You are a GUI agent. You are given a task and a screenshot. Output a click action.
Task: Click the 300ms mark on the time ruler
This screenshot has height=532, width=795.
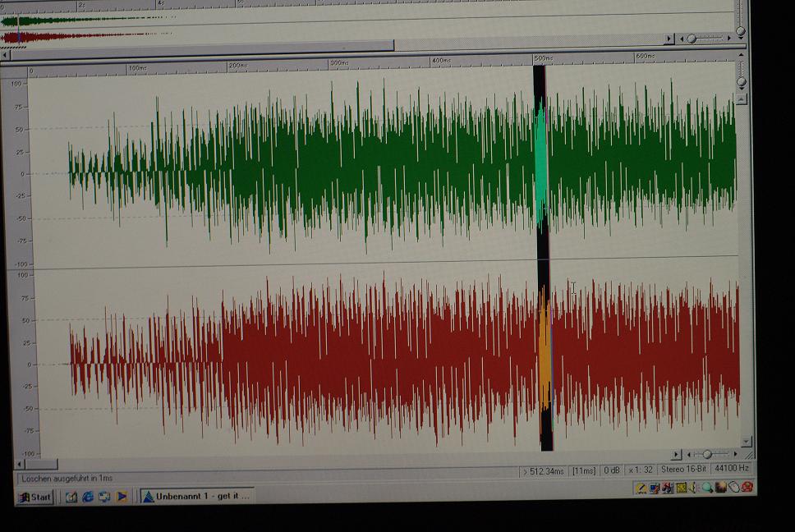(x=338, y=63)
